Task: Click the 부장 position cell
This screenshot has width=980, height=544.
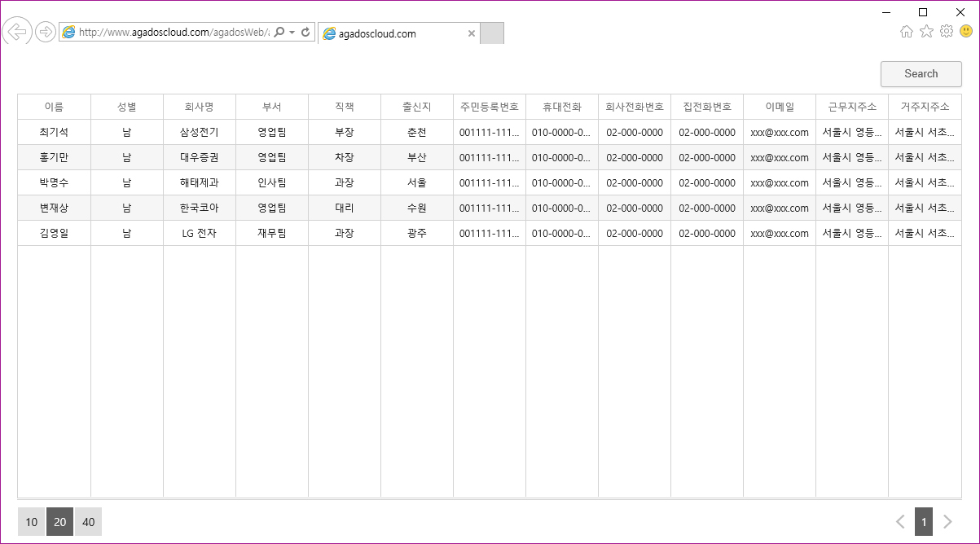Action: point(344,132)
